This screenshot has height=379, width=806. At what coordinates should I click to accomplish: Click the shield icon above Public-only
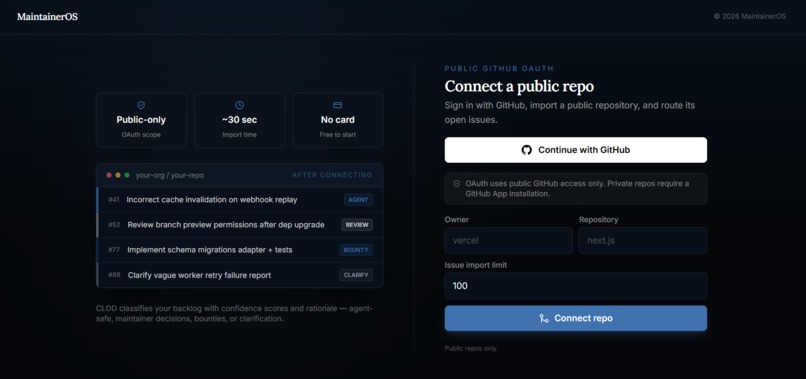[x=141, y=105]
